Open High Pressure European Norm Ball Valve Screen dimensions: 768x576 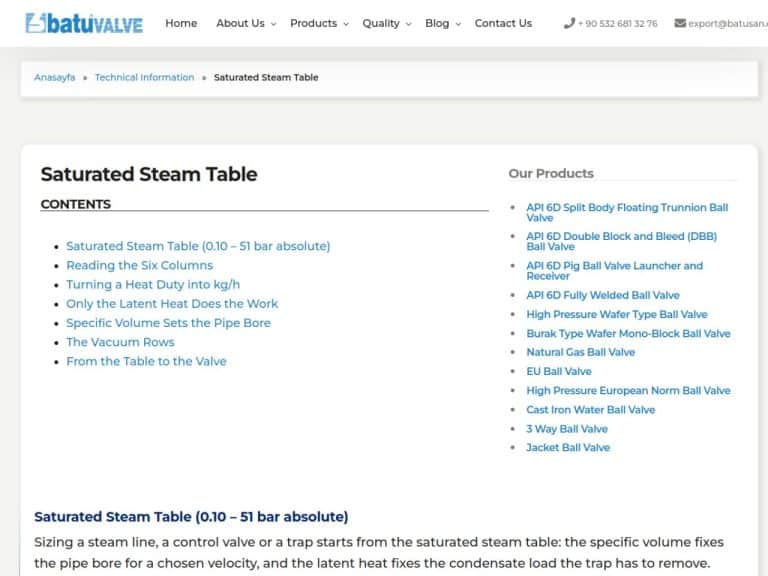(628, 390)
